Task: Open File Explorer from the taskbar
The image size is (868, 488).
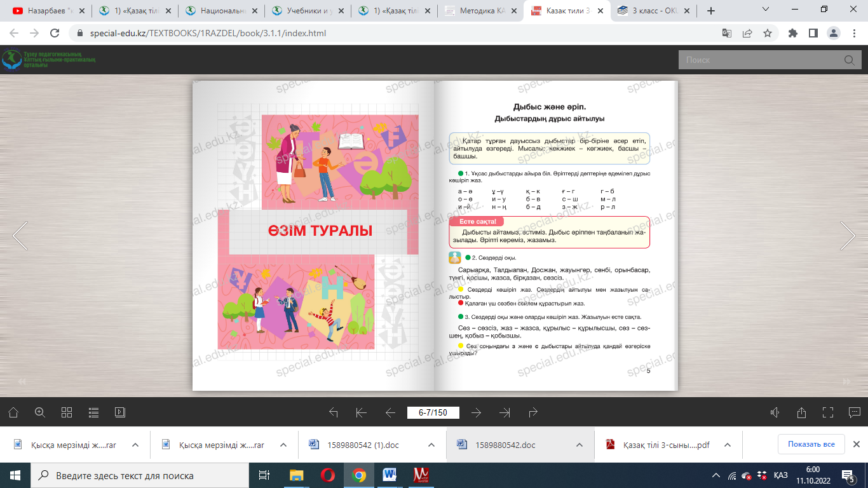Action: [x=296, y=475]
